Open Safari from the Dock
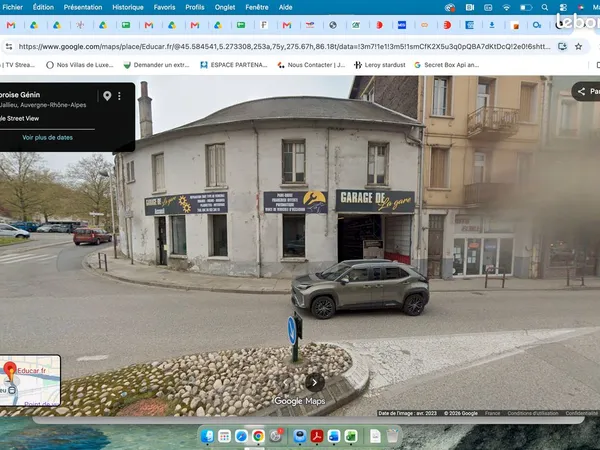This screenshot has width=600, height=450. (241, 436)
